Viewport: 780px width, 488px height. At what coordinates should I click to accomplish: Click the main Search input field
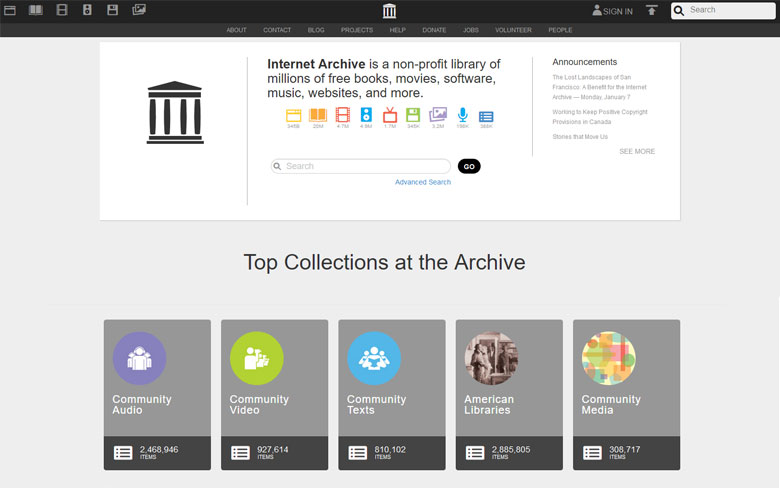click(x=361, y=166)
